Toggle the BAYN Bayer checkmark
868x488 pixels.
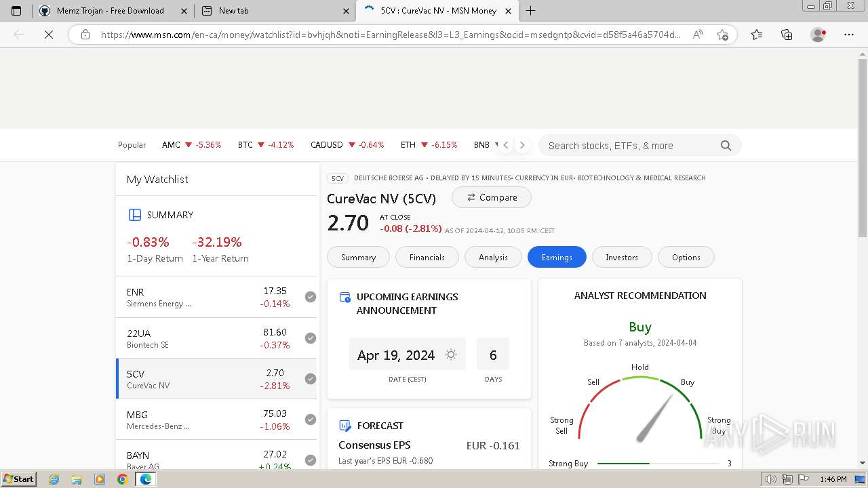pos(311,460)
